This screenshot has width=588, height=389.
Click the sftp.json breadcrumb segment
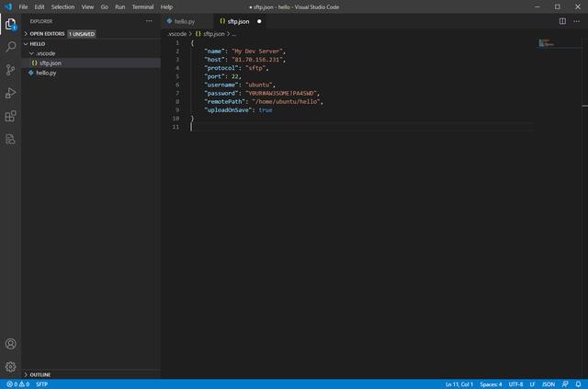(x=214, y=34)
